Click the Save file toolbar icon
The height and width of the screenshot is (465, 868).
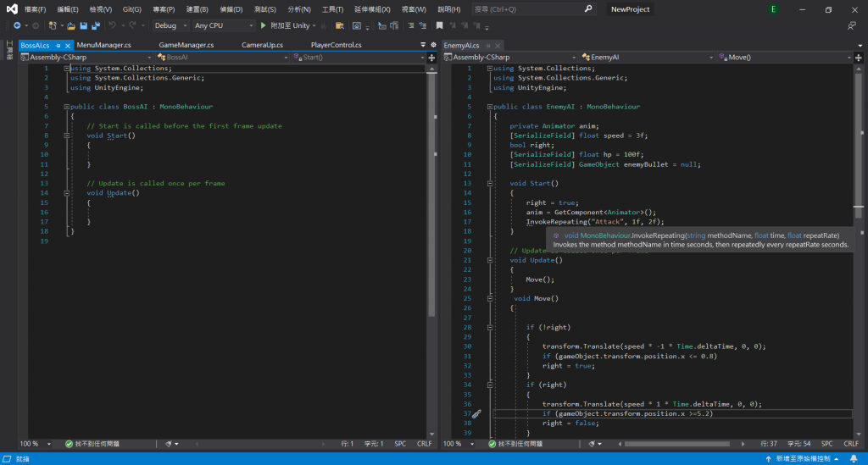(x=83, y=25)
